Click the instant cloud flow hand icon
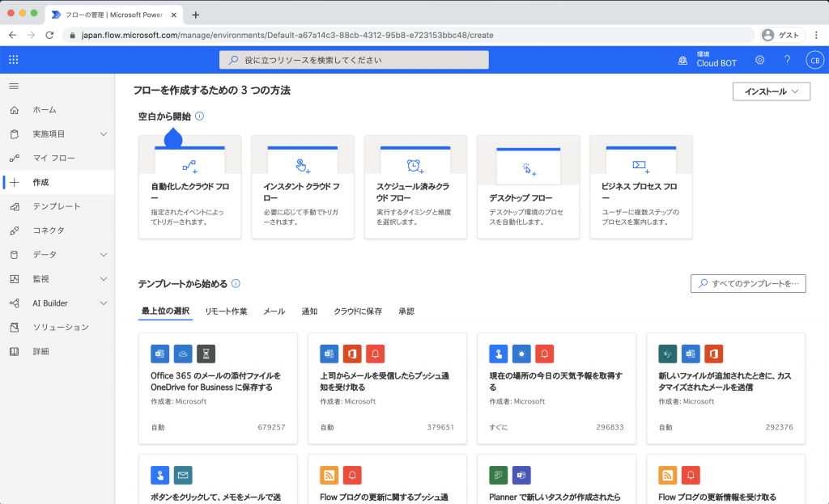This screenshot has height=504, width=829. pyautogui.click(x=303, y=167)
